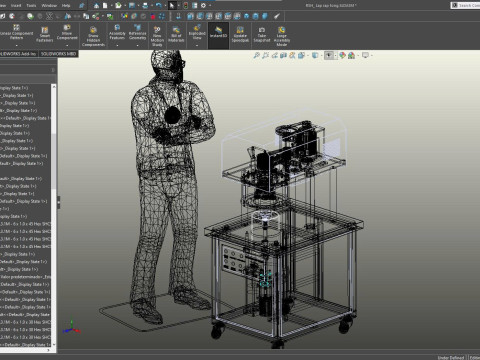Viewport: 480px width, 360px height.
Task: Activate the Select cursor tool
Action: [172, 5]
